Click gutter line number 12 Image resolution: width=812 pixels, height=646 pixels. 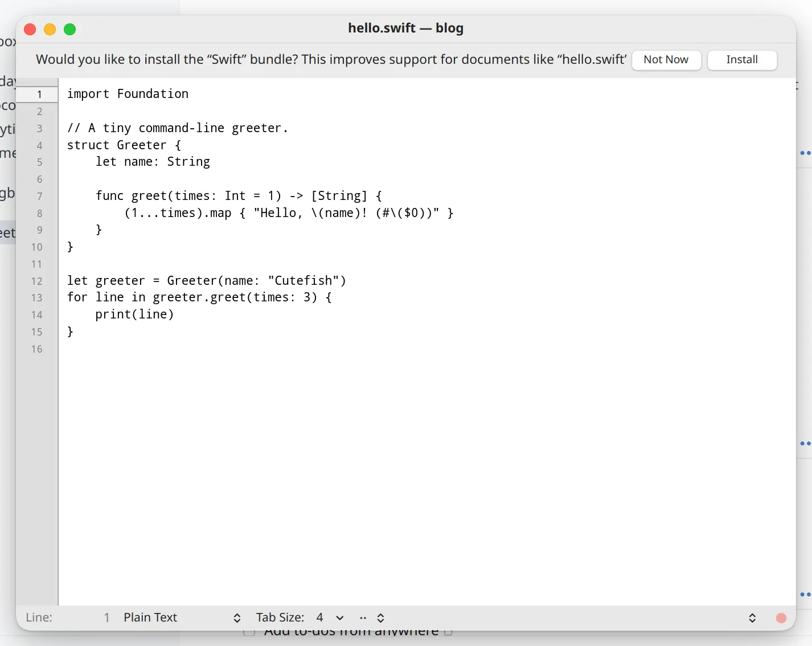[37, 281]
